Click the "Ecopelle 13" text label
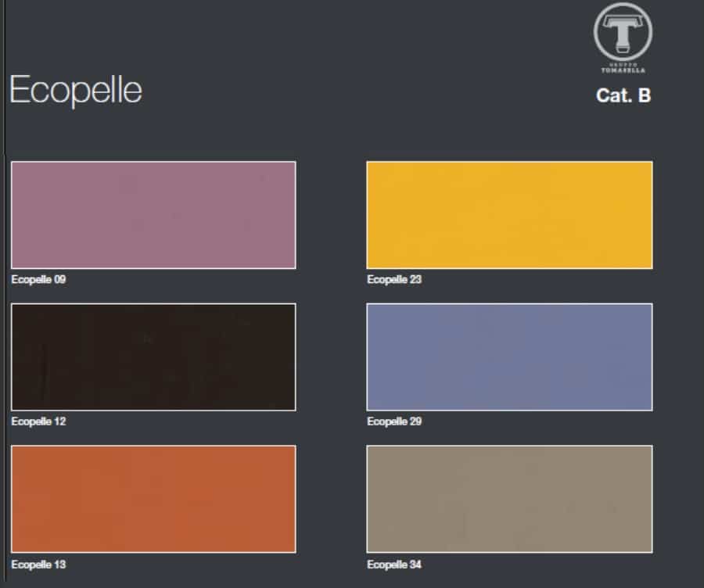Screen dimensions: 704x588 (38, 564)
